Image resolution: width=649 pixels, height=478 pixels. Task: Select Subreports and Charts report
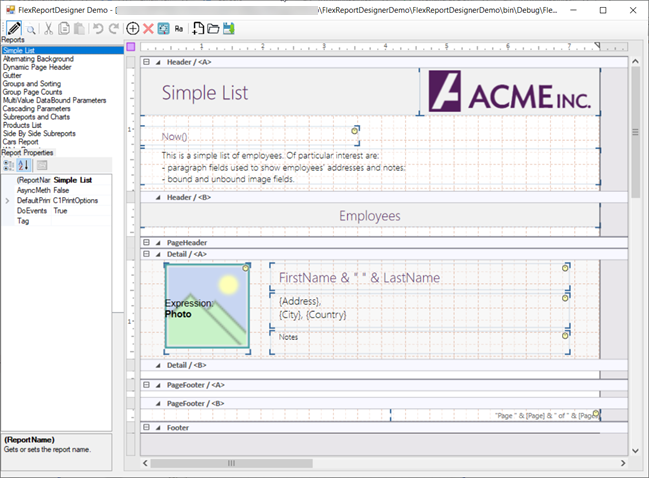(40, 117)
